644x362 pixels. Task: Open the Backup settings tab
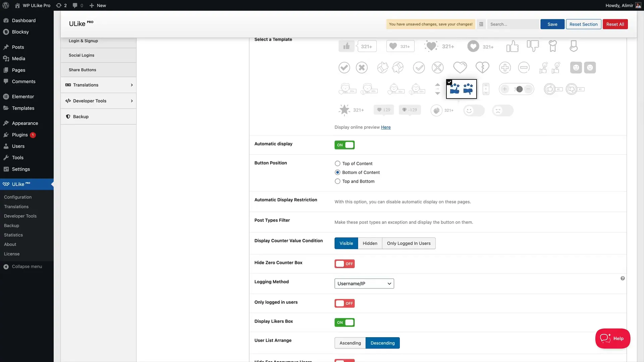pyautogui.click(x=98, y=117)
